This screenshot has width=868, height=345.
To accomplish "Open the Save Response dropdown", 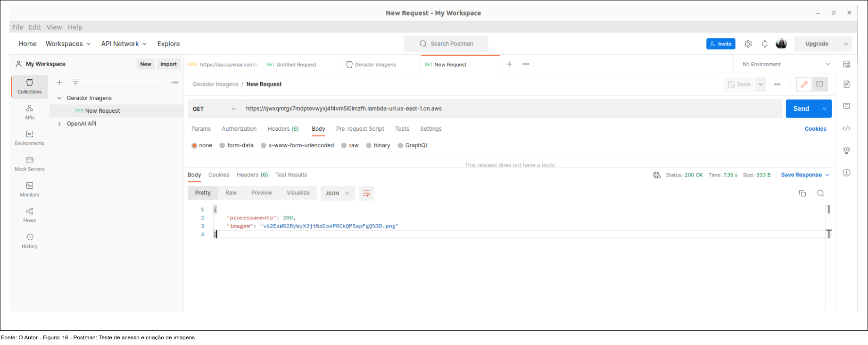I will 805,175.
